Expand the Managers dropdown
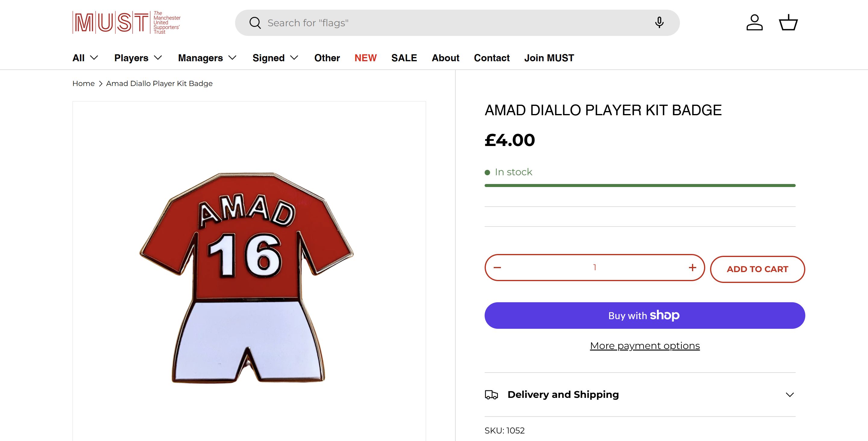Image resolution: width=868 pixels, height=441 pixels. tap(207, 58)
